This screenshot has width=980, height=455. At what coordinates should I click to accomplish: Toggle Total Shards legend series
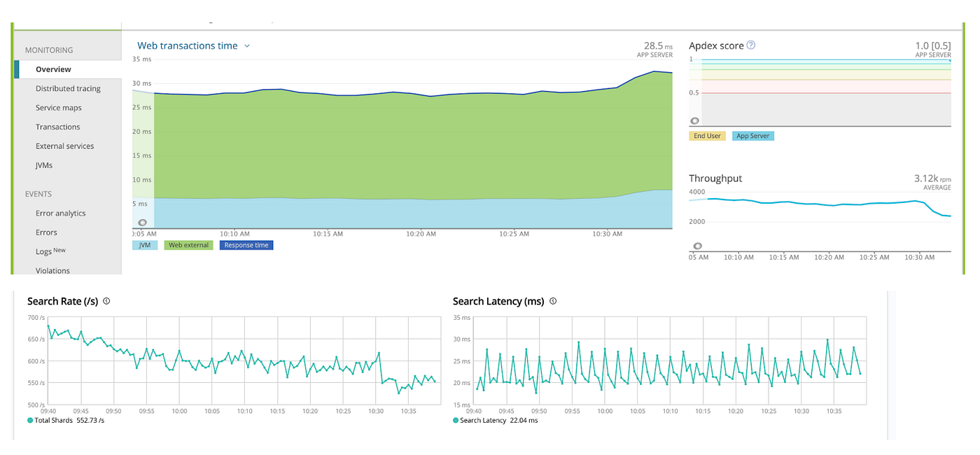pyautogui.click(x=66, y=421)
